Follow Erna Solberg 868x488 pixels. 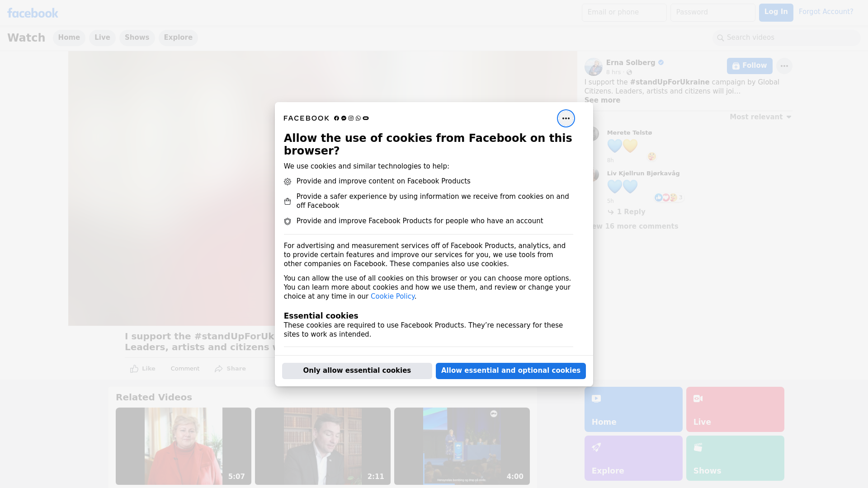(x=749, y=66)
